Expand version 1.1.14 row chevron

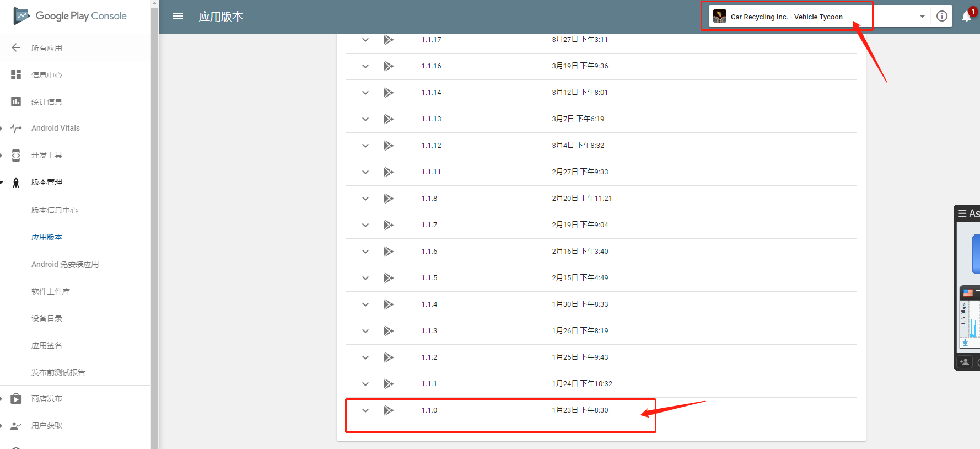[x=365, y=93]
